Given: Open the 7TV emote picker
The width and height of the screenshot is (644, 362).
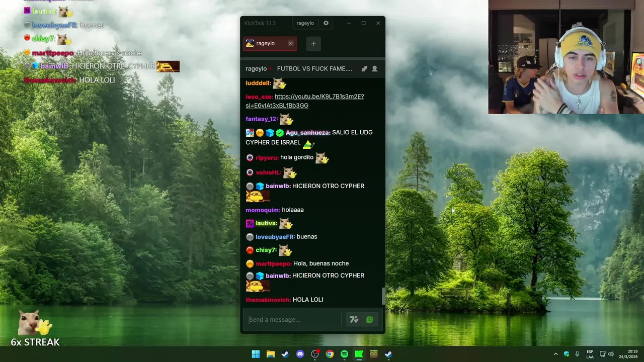Looking at the screenshot, I should [354, 320].
